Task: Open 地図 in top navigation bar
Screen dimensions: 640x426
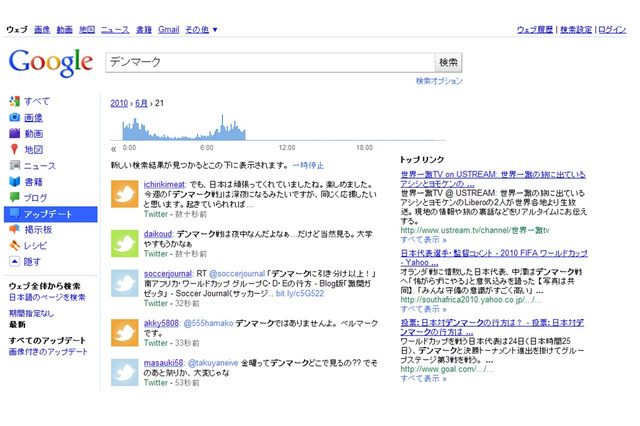Action: click(x=87, y=29)
